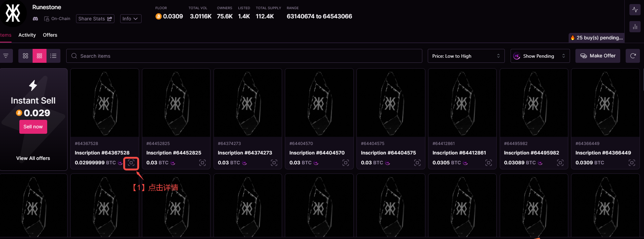Open the activity pulse chart icon
Screen dimensions: 644x239
pyautogui.click(x=635, y=10)
